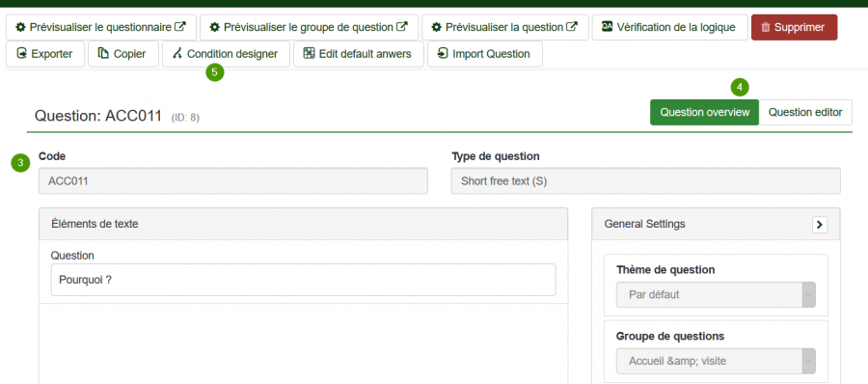Viewport: 868px width, 384px height.
Task: Click the Edit default anwers grid icon
Action: point(309,54)
